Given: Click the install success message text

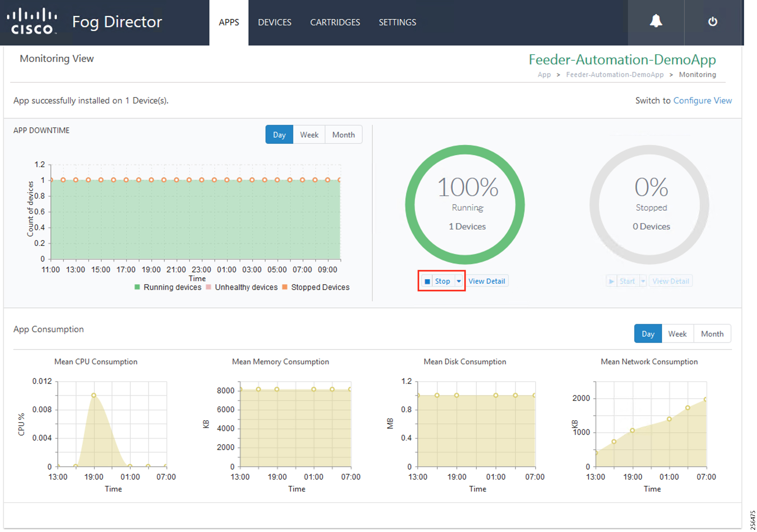Looking at the screenshot, I should [x=91, y=101].
